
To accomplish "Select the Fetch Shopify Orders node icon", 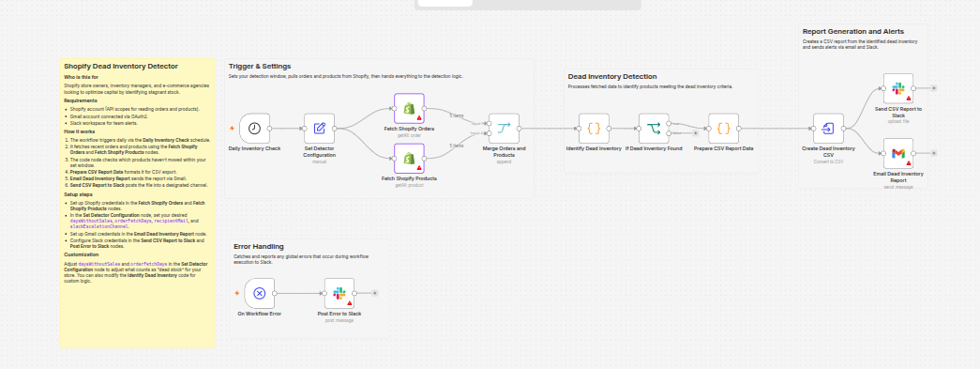I will pos(410,109).
